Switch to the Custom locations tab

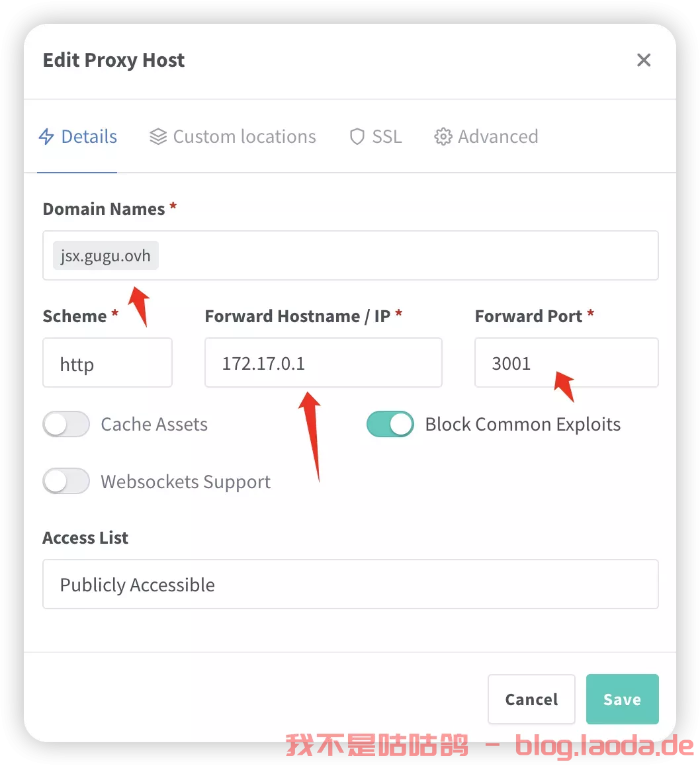click(x=233, y=137)
